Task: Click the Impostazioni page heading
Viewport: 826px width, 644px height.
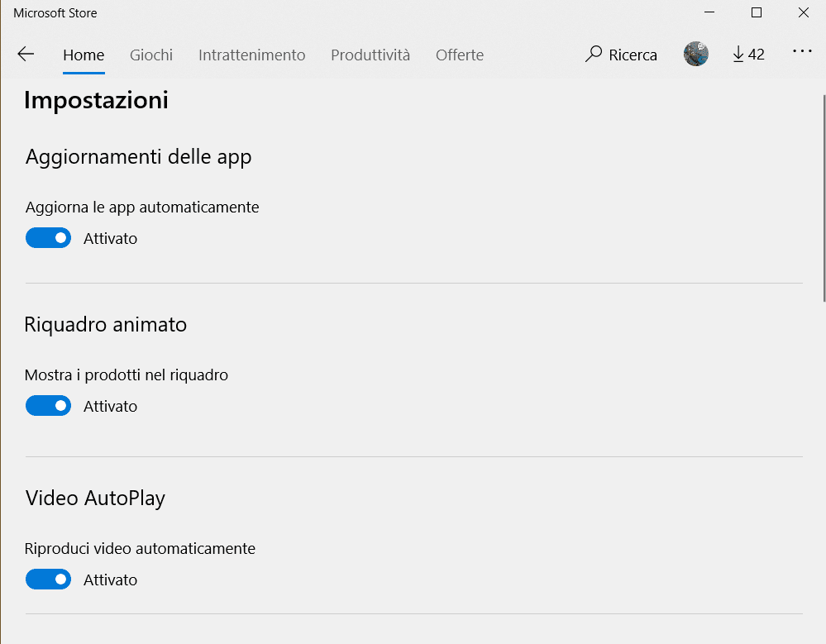Action: [96, 100]
